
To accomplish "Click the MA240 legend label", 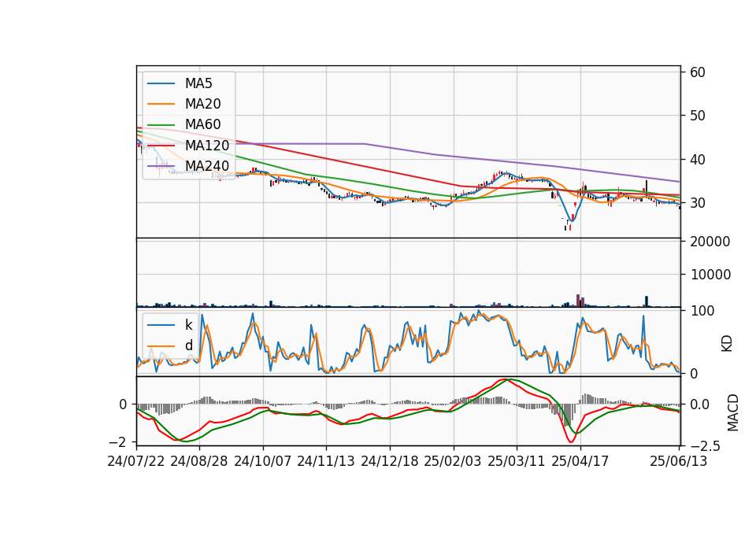I will [207, 166].
